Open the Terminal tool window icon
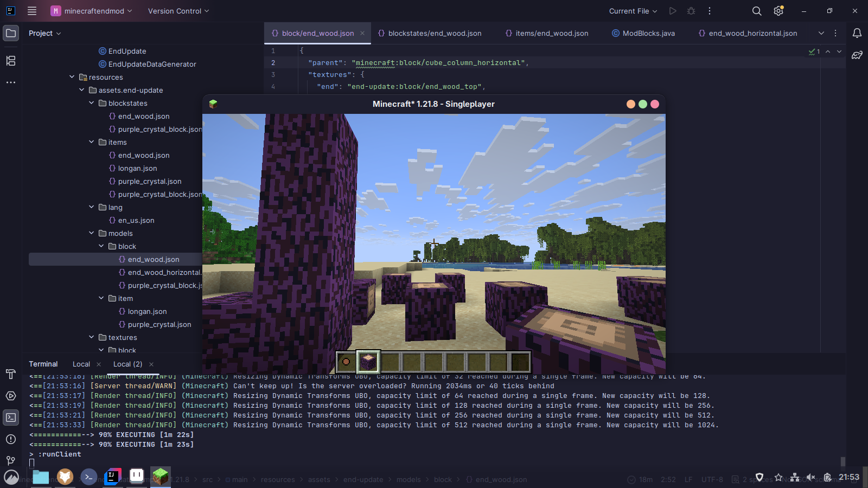 pyautogui.click(x=11, y=418)
